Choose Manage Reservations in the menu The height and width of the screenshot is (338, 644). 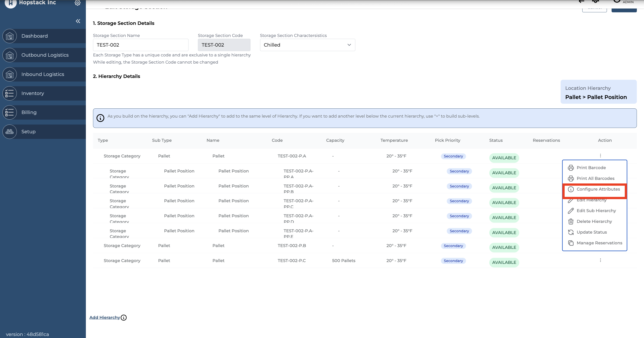click(599, 243)
